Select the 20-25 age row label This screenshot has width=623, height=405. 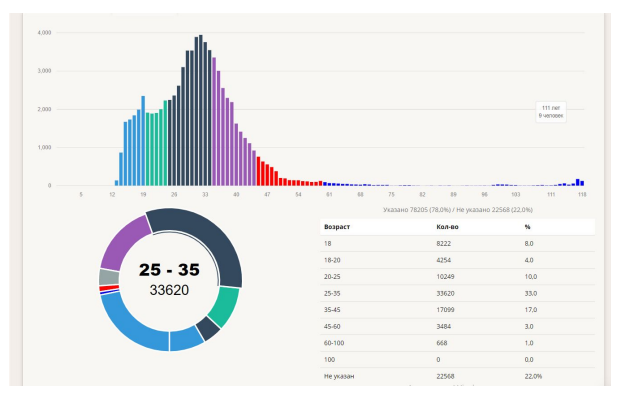pyautogui.click(x=332, y=277)
